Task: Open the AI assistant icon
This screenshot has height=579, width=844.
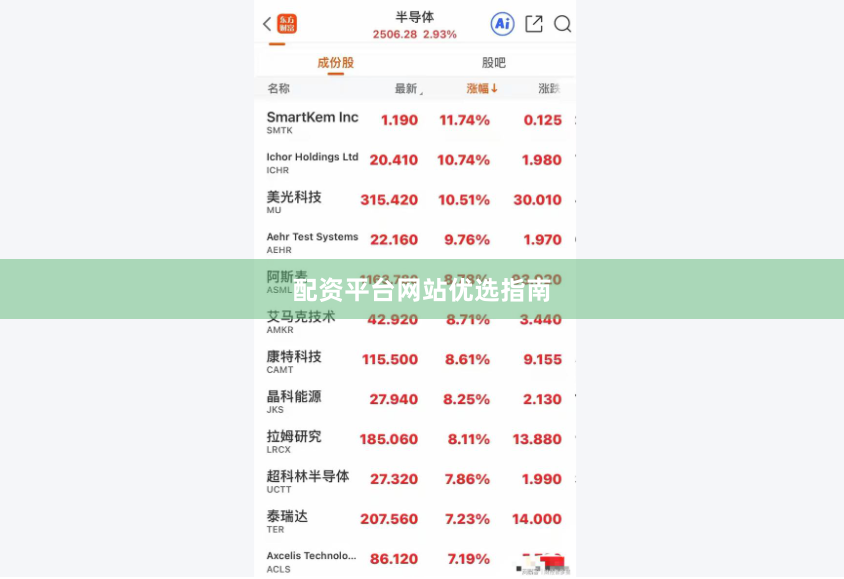Action: click(x=502, y=24)
